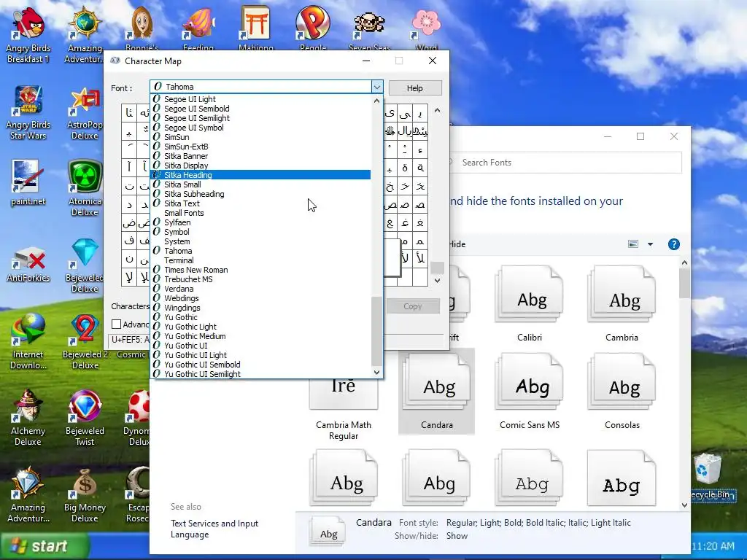The image size is (747, 560).
Task: Click the Fonts window scrollbar down arrow
Action: (x=684, y=505)
